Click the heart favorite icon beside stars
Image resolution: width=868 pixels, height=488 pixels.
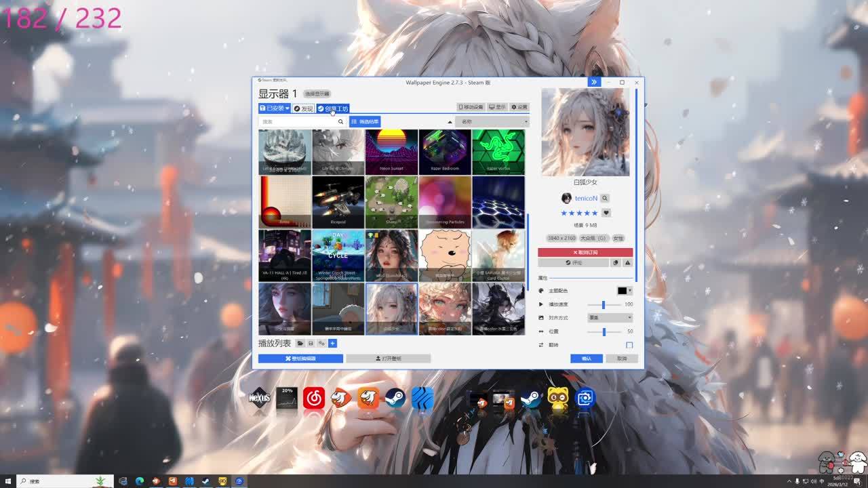pyautogui.click(x=606, y=213)
